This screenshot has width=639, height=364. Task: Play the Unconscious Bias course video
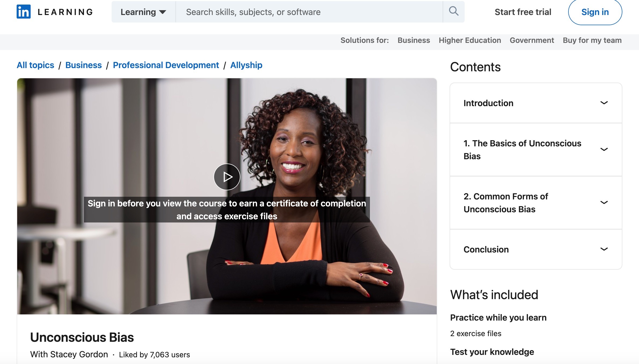[x=227, y=177]
